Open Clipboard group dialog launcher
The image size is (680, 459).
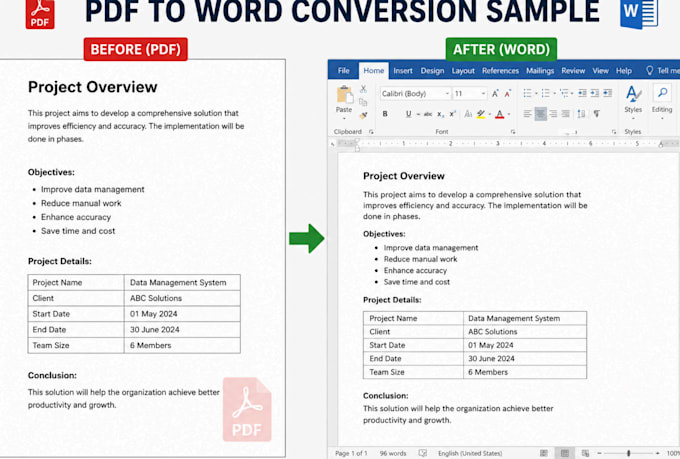tap(371, 131)
